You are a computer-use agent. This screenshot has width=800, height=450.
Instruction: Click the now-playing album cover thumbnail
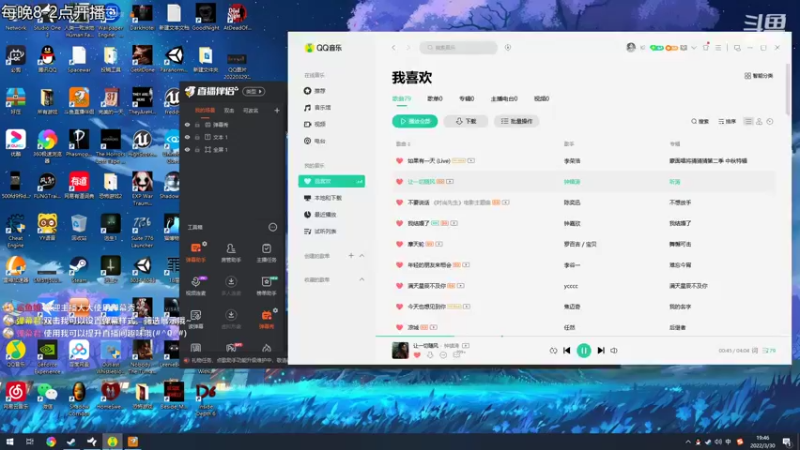pyautogui.click(x=400, y=351)
